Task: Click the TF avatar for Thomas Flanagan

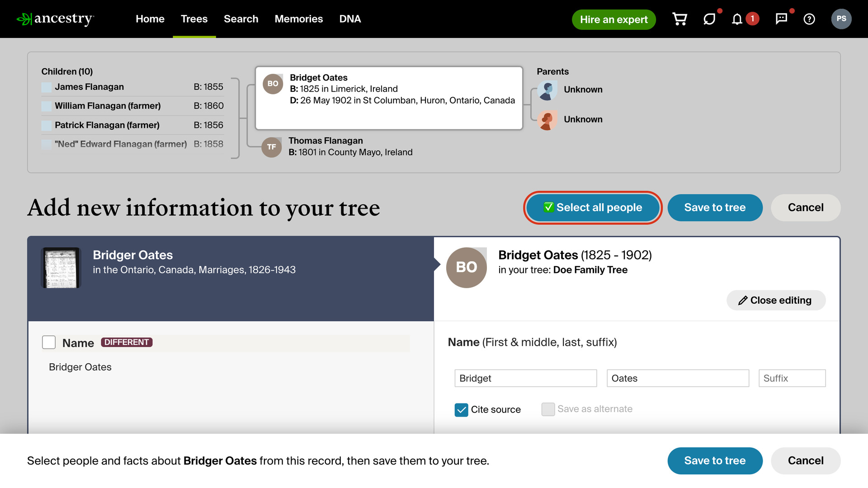Action: click(272, 147)
